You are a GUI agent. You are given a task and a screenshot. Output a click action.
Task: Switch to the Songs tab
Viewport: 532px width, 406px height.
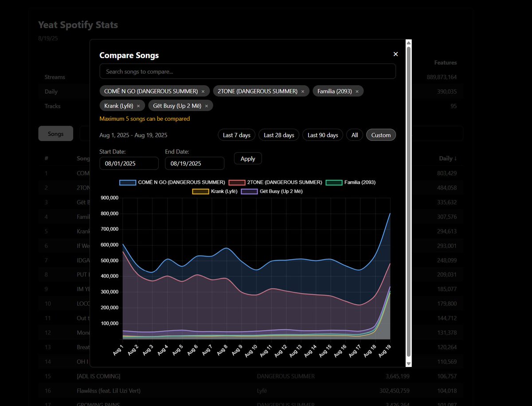pos(55,133)
